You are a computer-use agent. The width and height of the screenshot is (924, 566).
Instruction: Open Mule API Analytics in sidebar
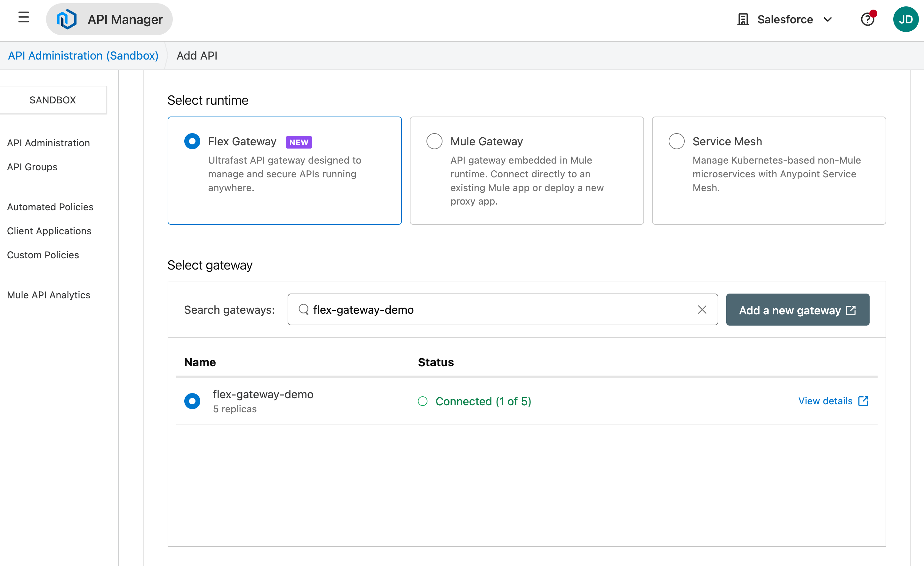pyautogui.click(x=48, y=295)
